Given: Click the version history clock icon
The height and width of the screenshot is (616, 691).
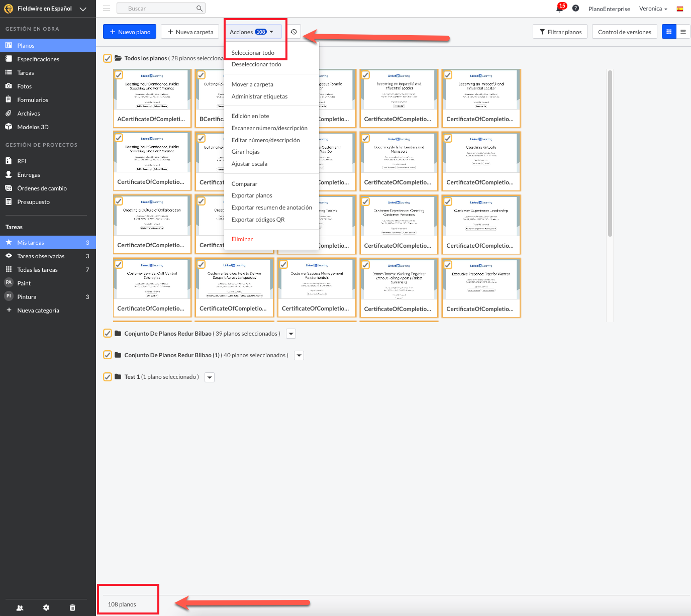Looking at the screenshot, I should pos(293,32).
